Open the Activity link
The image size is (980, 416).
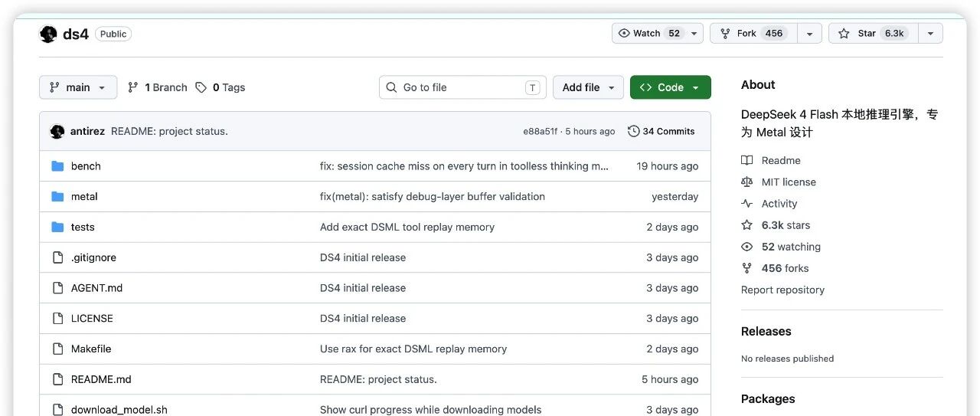(x=779, y=203)
